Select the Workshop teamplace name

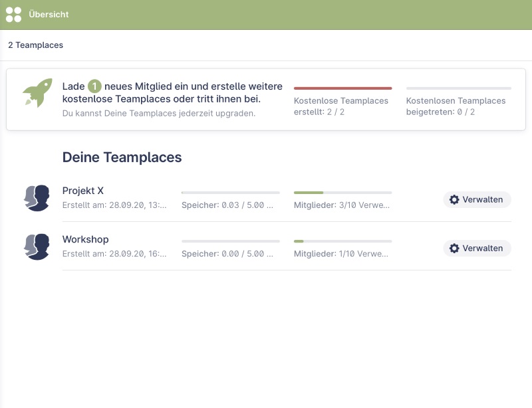pyautogui.click(x=85, y=239)
